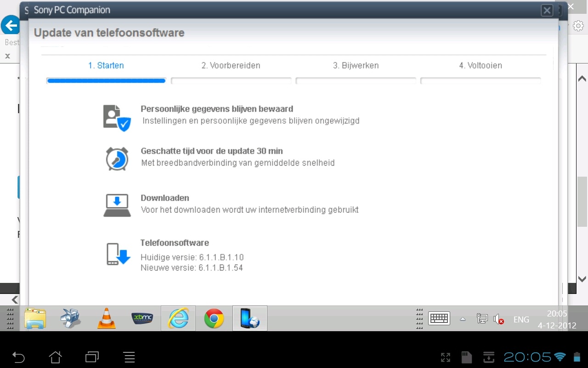Change the ENG input language
The width and height of the screenshot is (588, 368).
521,319
